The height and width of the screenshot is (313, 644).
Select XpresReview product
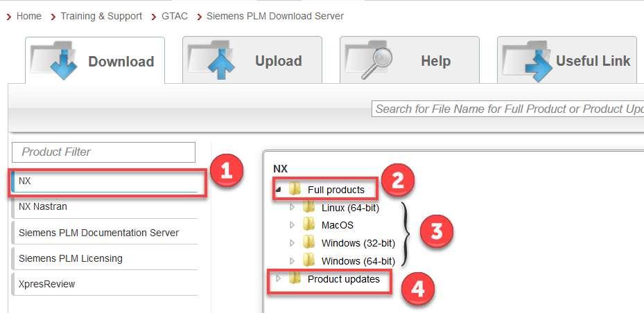tap(105, 284)
